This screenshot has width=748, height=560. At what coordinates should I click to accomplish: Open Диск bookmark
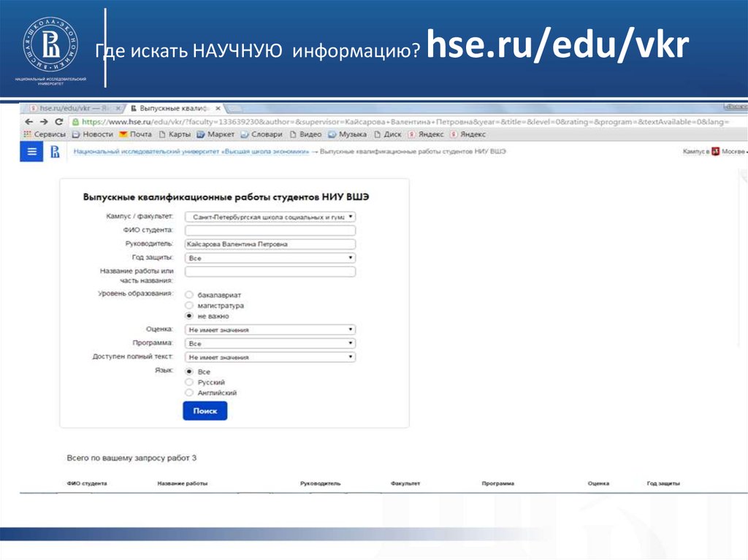[392, 134]
